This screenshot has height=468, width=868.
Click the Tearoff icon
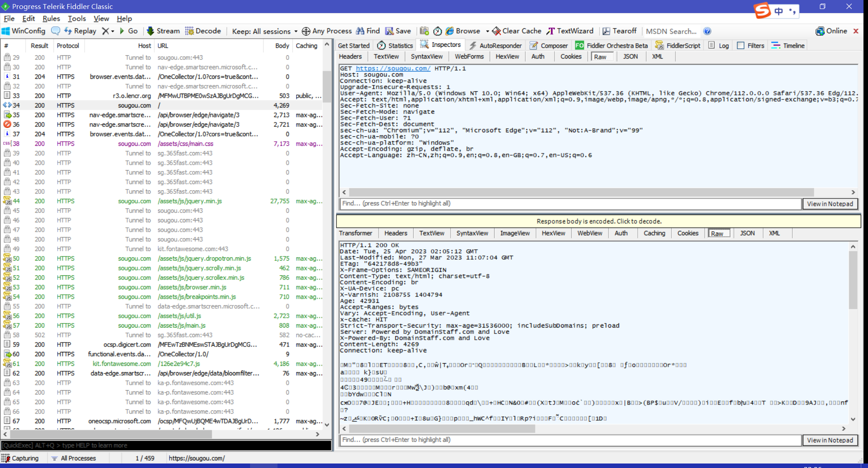pos(620,31)
